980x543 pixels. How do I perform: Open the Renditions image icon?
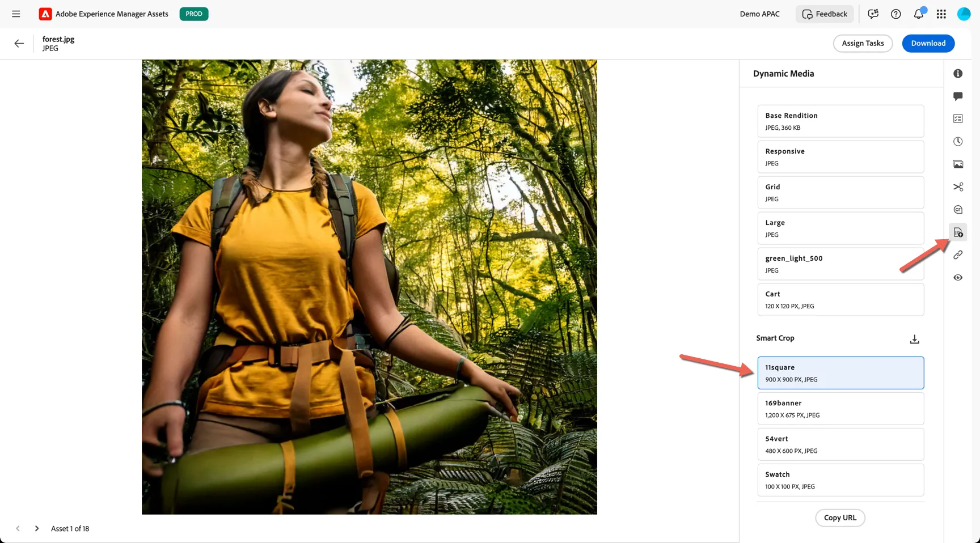[x=958, y=164]
